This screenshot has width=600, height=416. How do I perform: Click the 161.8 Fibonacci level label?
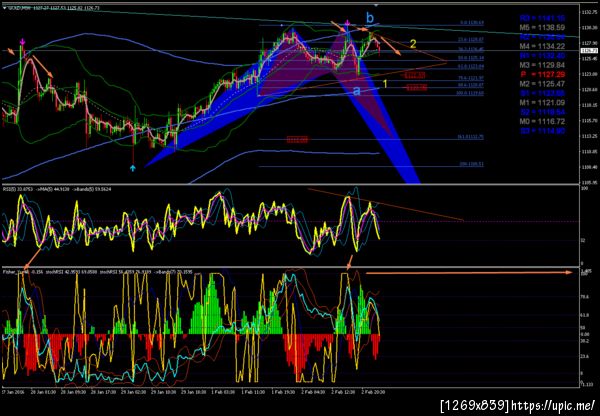[x=470, y=137]
